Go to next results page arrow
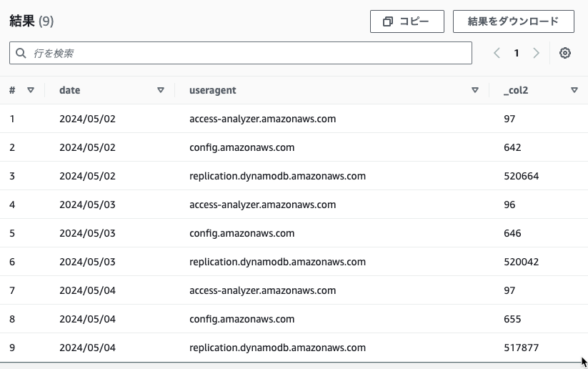This screenshot has height=369, width=588. 536,53
